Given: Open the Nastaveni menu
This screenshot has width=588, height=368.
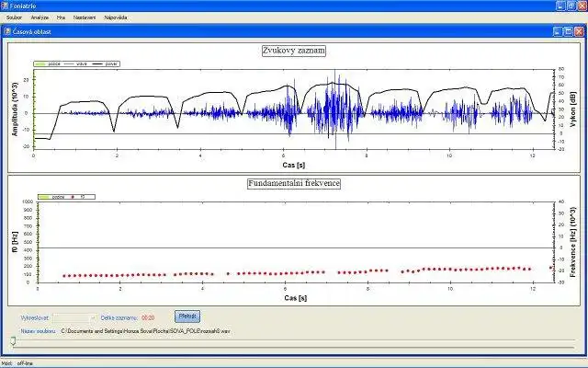Looking at the screenshot, I should tap(85, 17).
